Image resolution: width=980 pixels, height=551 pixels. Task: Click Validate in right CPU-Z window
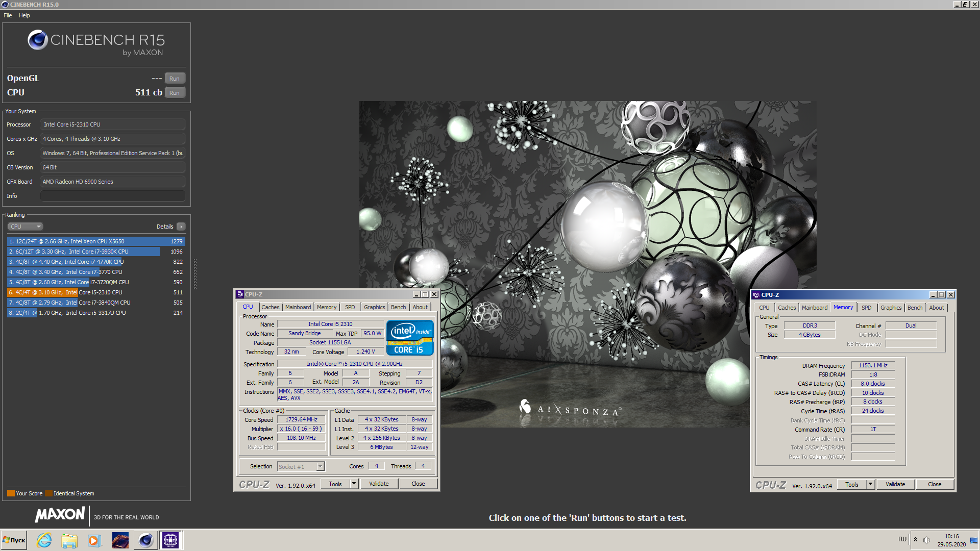895,484
